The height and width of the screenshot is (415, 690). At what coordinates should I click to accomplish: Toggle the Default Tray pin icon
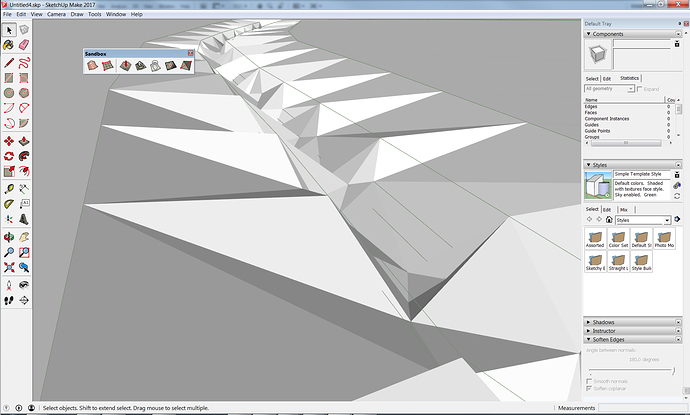point(680,23)
